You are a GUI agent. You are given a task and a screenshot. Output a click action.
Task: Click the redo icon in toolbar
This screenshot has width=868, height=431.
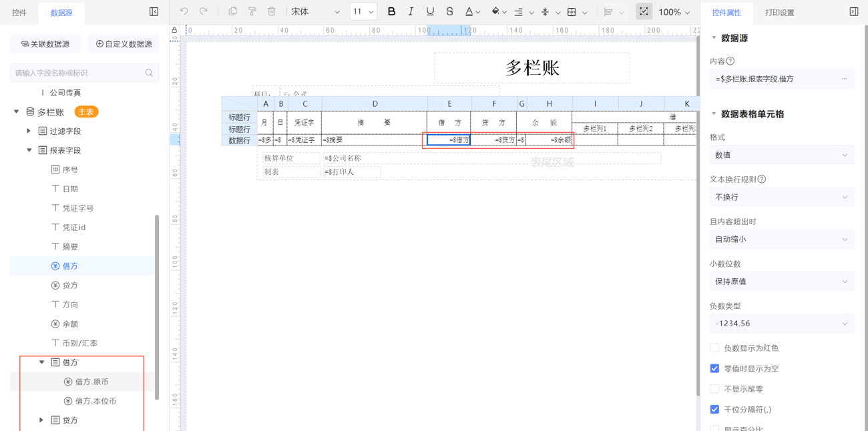pyautogui.click(x=204, y=11)
